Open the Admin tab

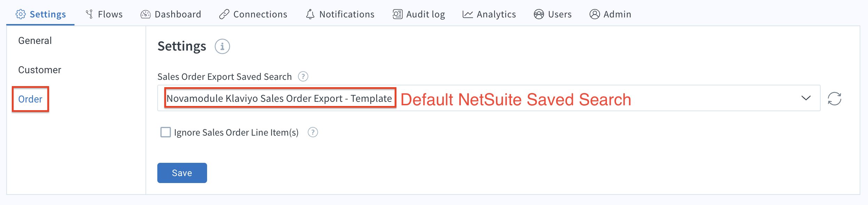[610, 14]
